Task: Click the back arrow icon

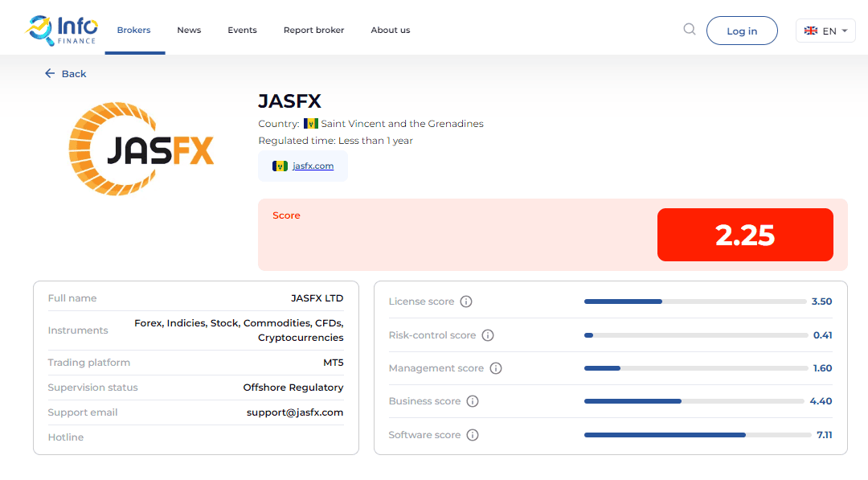Action: coord(50,74)
